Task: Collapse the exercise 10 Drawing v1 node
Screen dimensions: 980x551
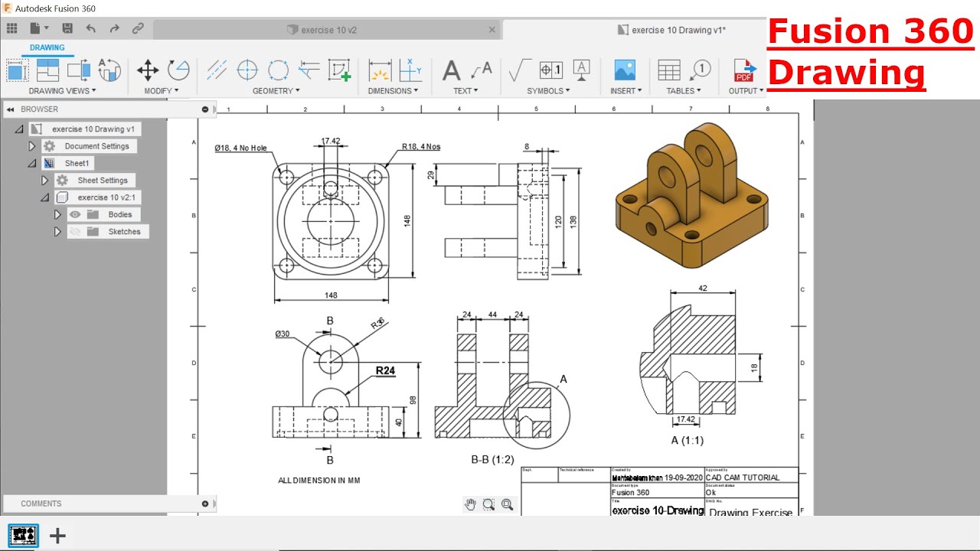Action: pyautogui.click(x=19, y=129)
